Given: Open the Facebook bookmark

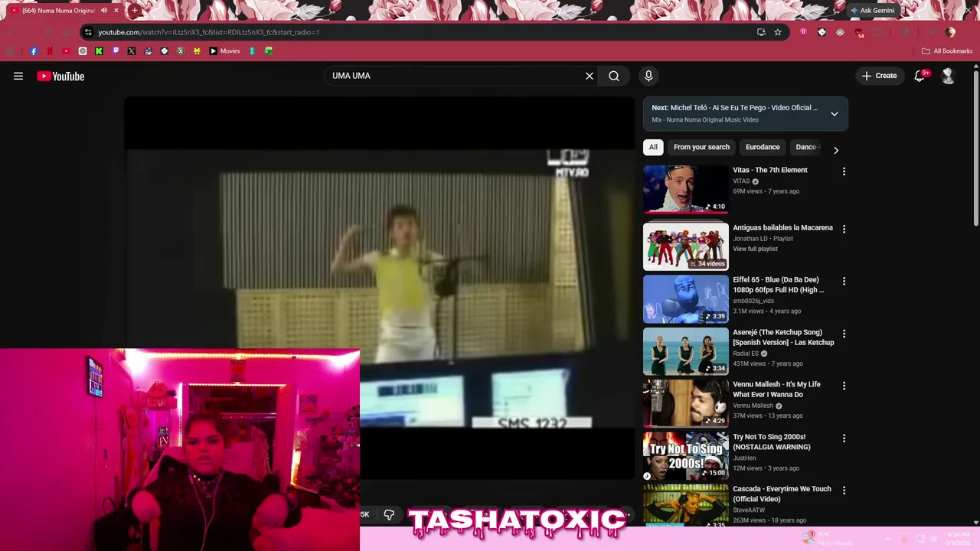Looking at the screenshot, I should click(34, 51).
